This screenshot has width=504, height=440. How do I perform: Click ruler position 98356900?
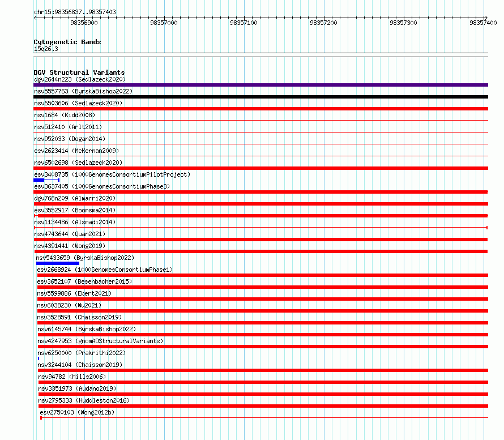tap(84, 23)
